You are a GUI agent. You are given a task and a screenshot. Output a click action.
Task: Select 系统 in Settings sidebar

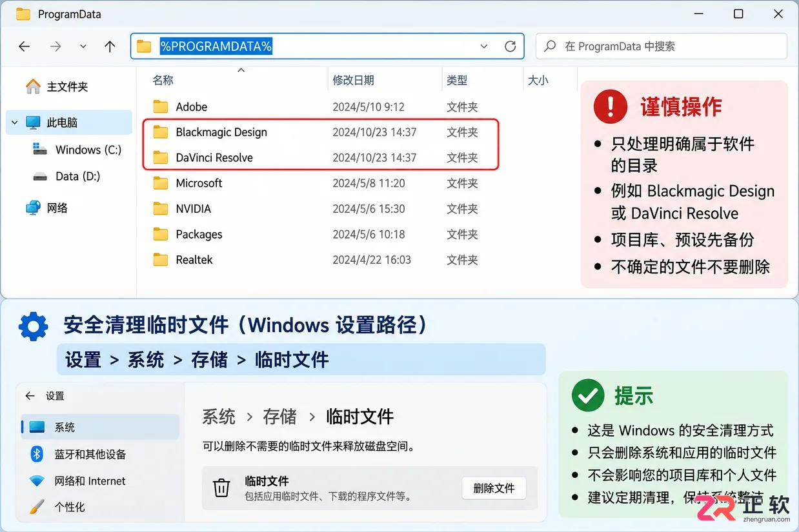(101, 427)
